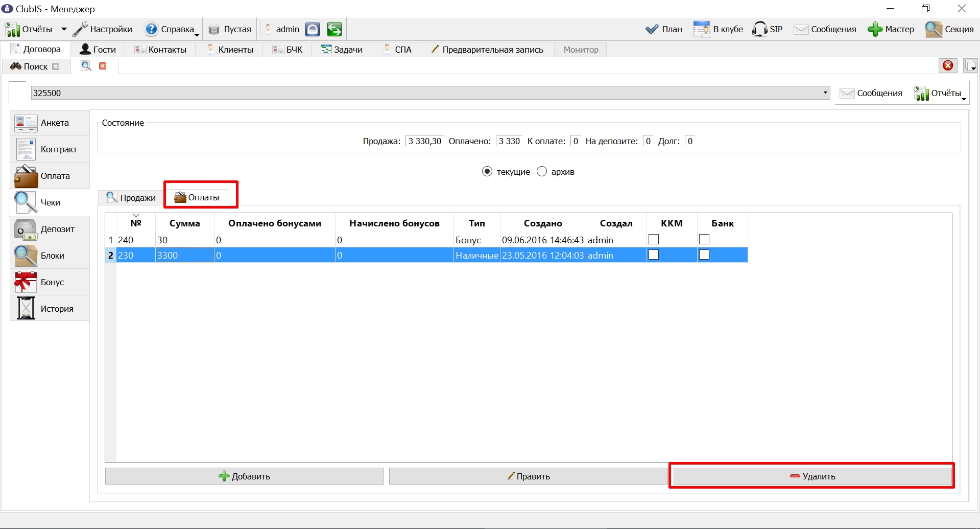Click the Продажа value field
Screen dimensions: 980x529
coord(424,141)
